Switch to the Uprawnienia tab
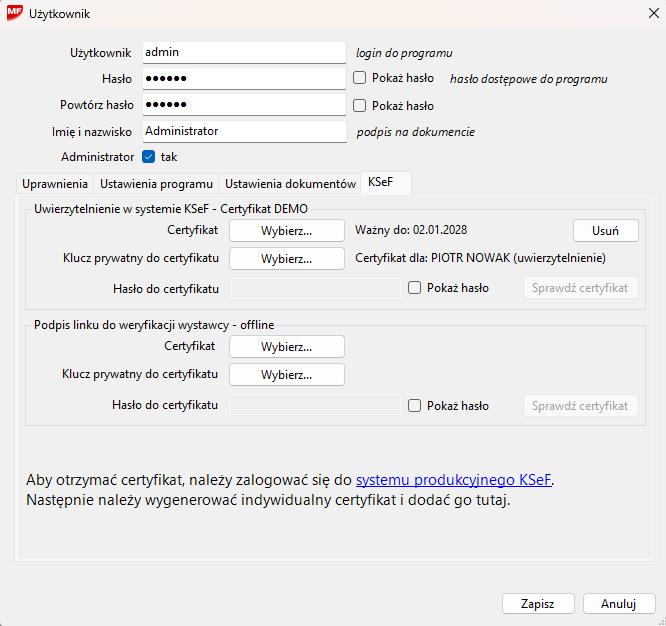Viewport: 666px width, 626px height. (55, 184)
